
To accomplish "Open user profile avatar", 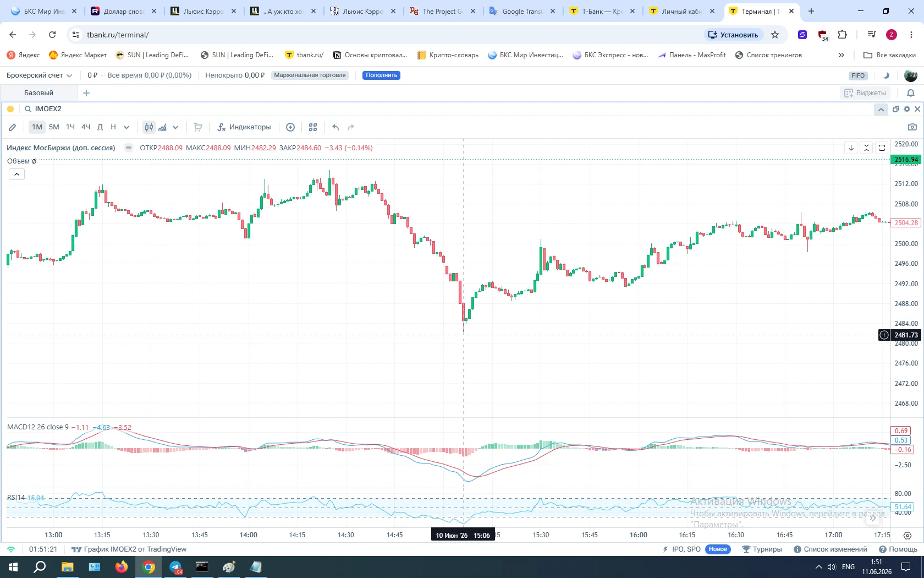I will 911,75.
